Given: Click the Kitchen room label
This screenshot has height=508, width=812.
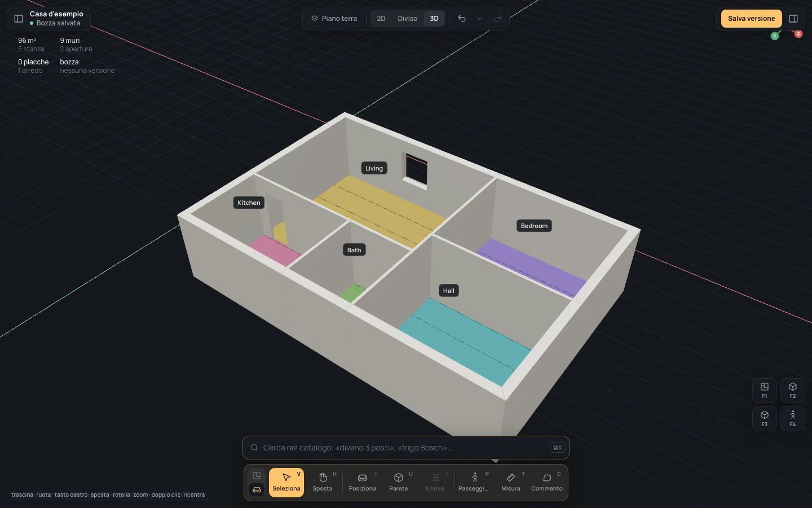Looking at the screenshot, I should coord(249,203).
